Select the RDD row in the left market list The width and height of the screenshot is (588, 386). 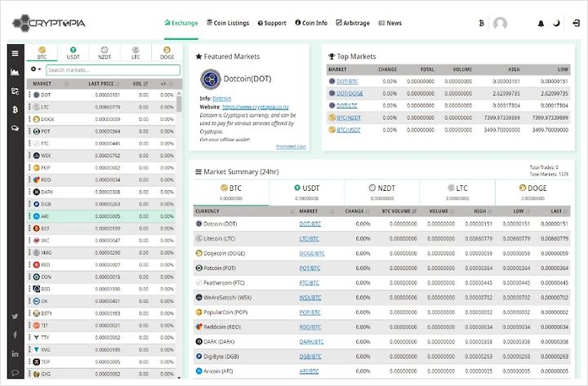101,180
